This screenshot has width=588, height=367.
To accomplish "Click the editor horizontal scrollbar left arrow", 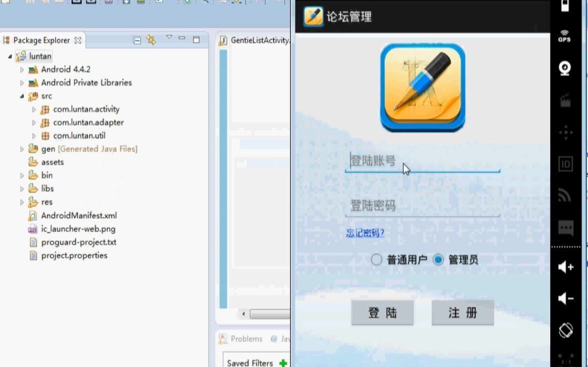I will pyautogui.click(x=244, y=314).
